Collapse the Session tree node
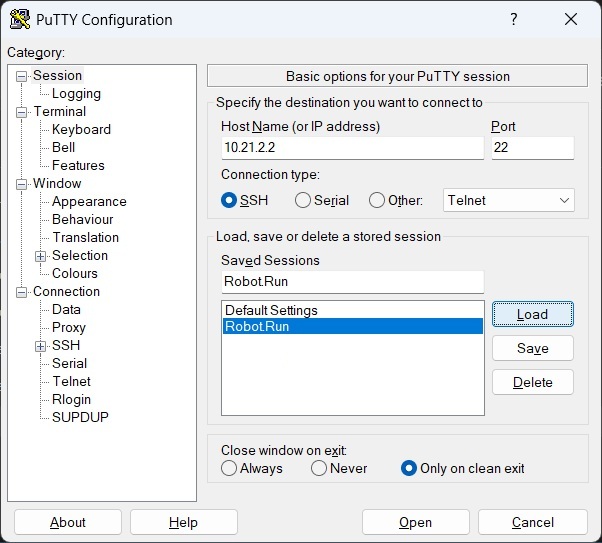602x543 pixels. pos(22,76)
